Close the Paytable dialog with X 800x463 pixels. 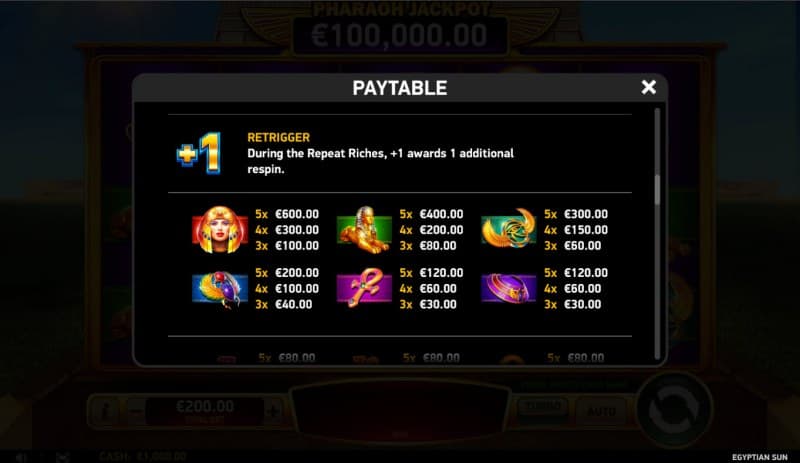coord(648,87)
